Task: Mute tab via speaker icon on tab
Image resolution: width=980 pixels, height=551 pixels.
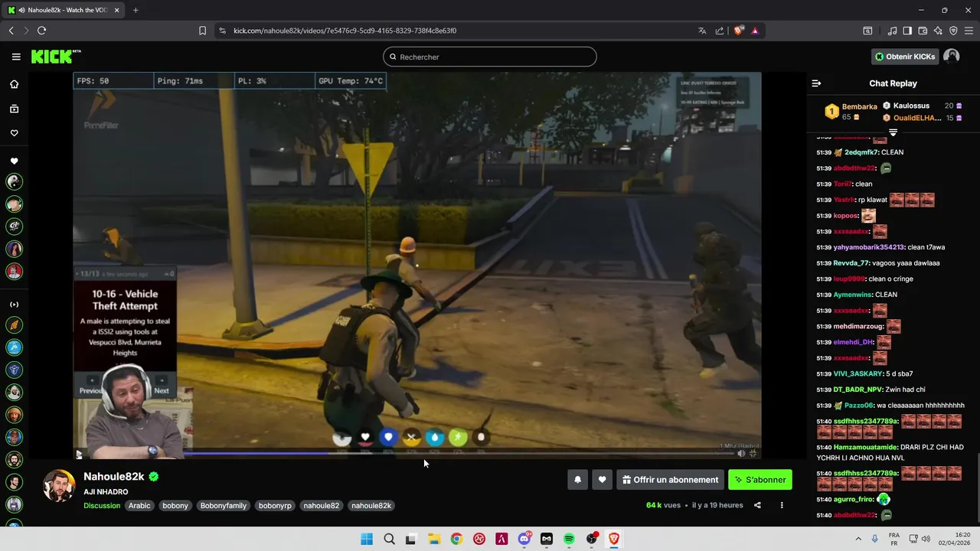Action: 21,10
